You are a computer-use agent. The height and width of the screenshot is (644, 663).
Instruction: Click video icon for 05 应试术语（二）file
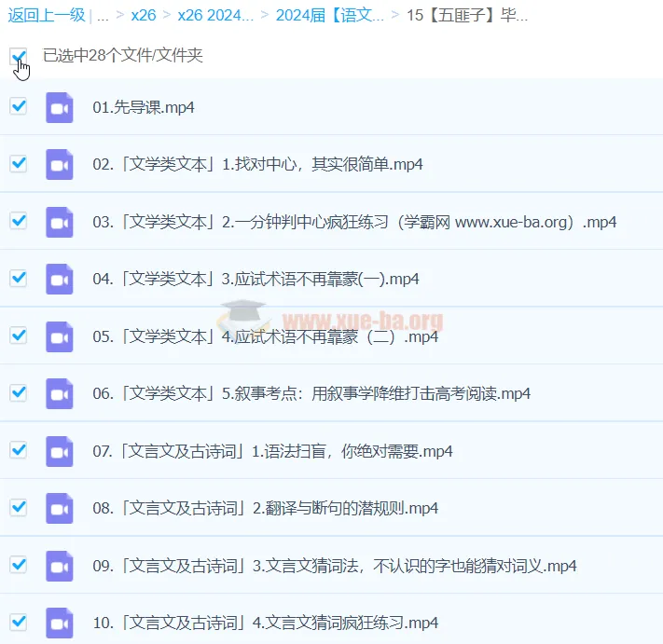[59, 336]
